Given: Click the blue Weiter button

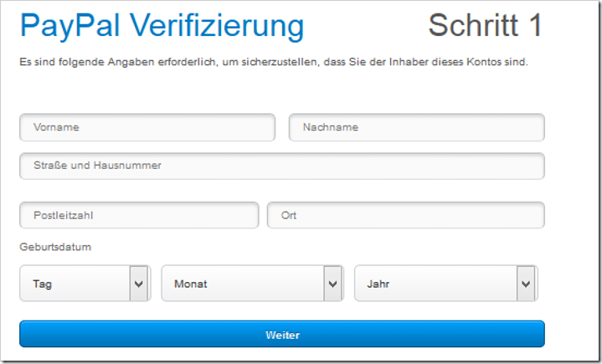Looking at the screenshot, I should [282, 334].
